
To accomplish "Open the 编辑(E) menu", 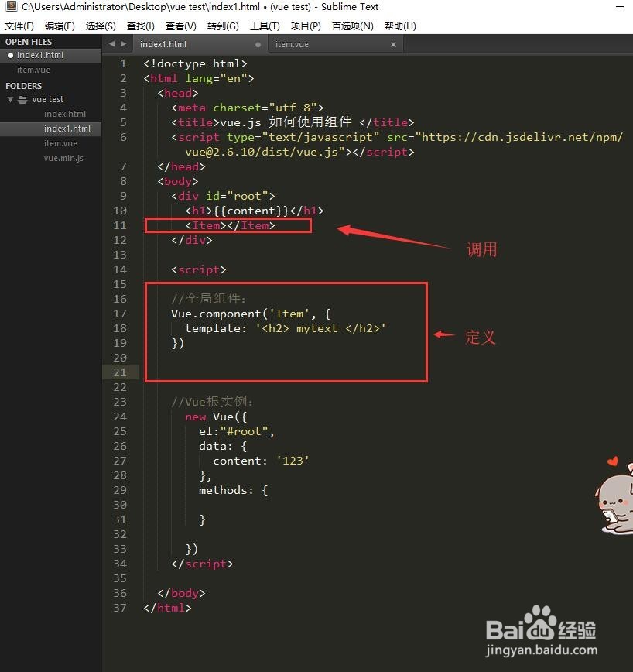I will [60, 25].
